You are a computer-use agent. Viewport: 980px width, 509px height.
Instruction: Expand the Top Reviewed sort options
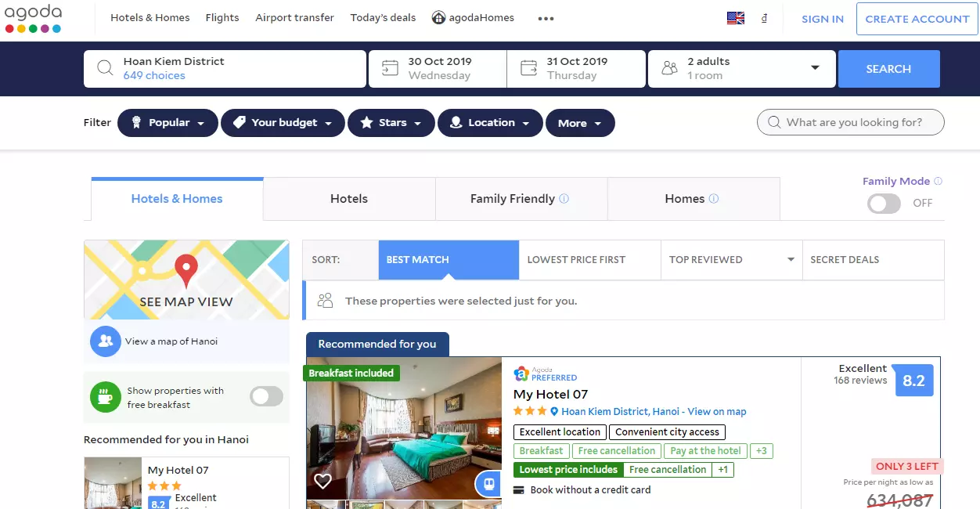(731, 260)
